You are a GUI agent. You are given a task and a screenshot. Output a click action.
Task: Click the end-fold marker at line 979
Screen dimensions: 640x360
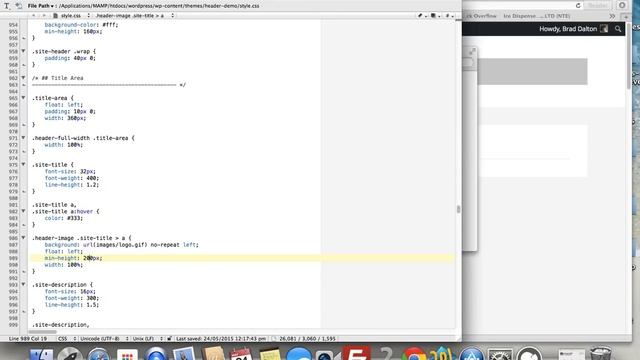coord(23,191)
